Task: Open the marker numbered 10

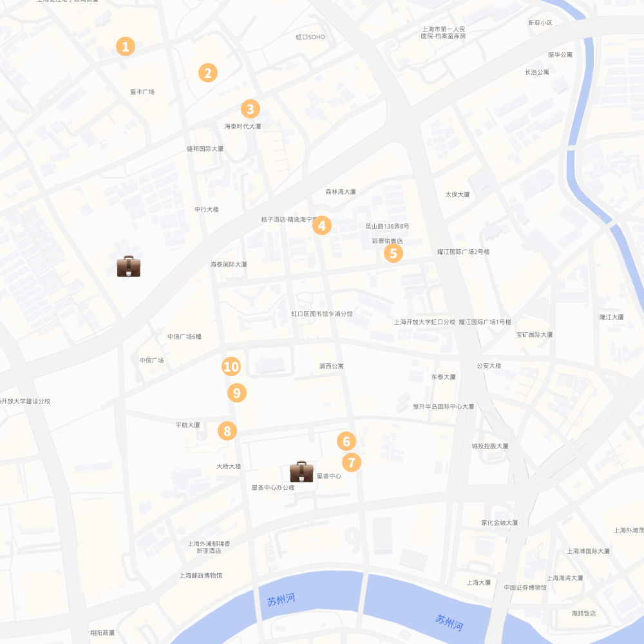Action: pos(231,366)
